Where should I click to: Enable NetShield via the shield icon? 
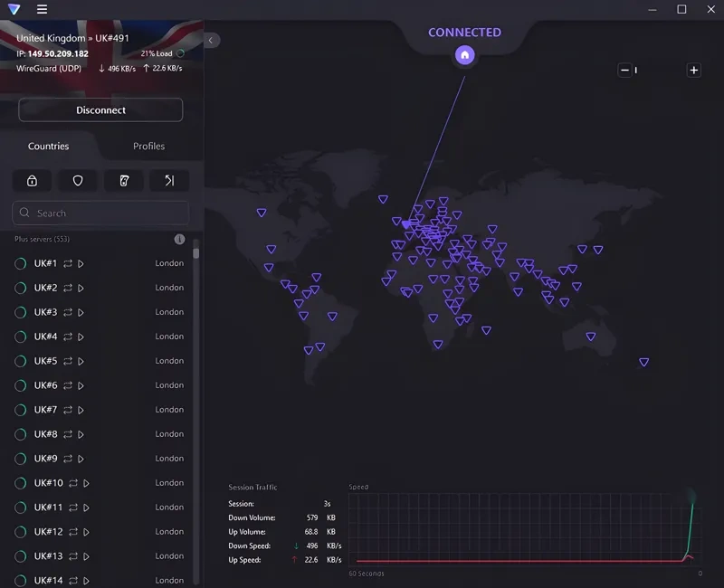coord(78,181)
